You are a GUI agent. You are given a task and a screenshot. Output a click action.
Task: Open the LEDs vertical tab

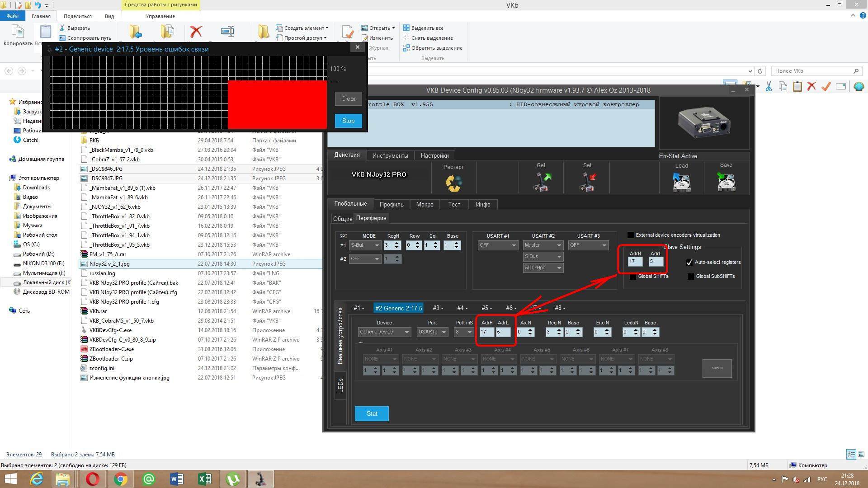click(340, 385)
